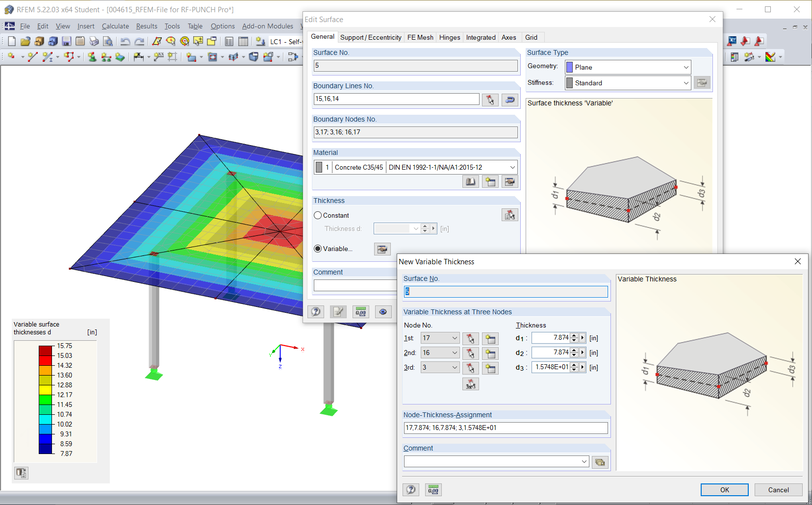Confirm with OK in New Variable Thickness
Screen dimensions: 812x505
[724, 489]
